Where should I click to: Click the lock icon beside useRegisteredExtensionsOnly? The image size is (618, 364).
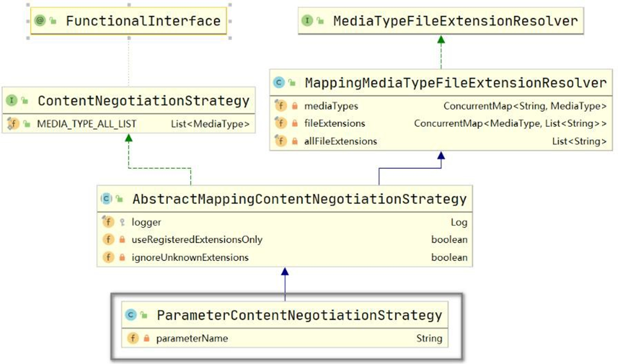point(122,240)
